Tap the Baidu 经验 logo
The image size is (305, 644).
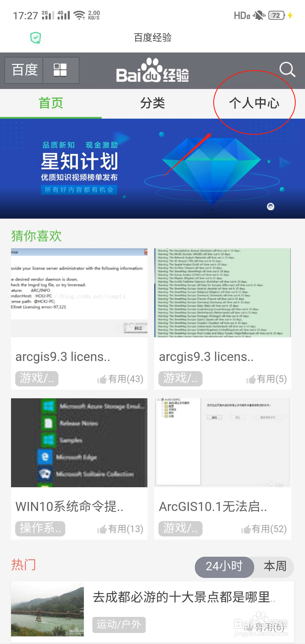[152, 70]
